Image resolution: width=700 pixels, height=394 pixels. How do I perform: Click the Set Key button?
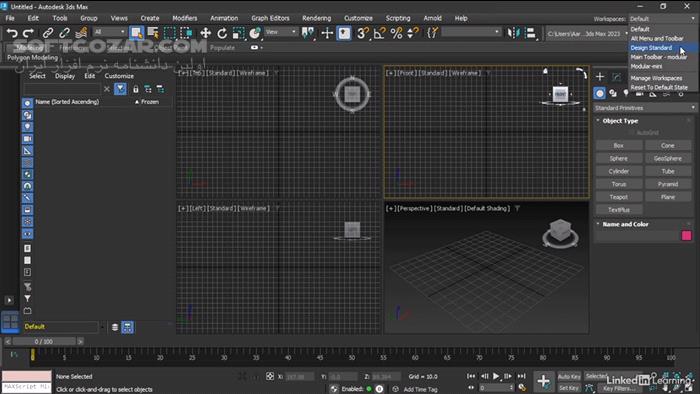pyautogui.click(x=569, y=388)
